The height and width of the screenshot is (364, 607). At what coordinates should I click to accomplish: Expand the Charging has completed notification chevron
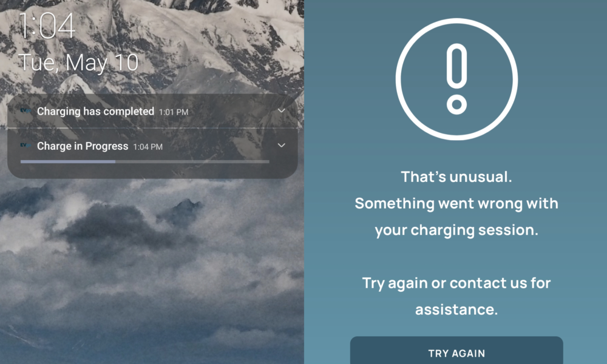click(282, 110)
